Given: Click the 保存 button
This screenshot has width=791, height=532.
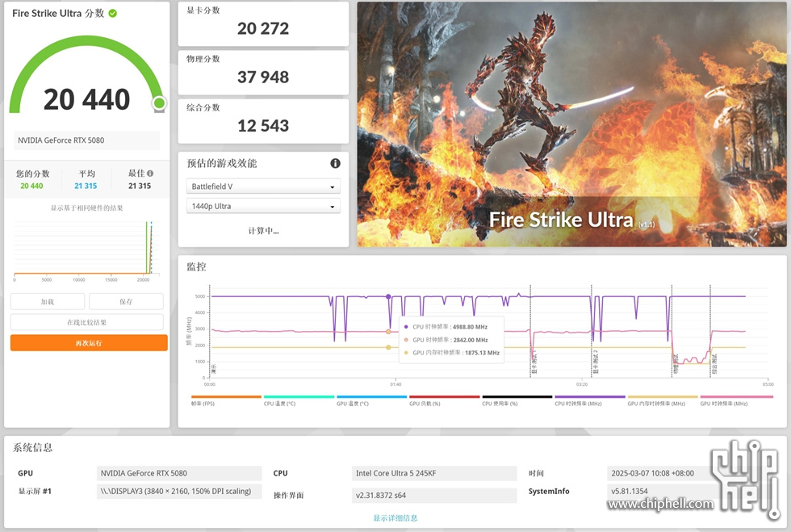Looking at the screenshot, I should point(126,301).
